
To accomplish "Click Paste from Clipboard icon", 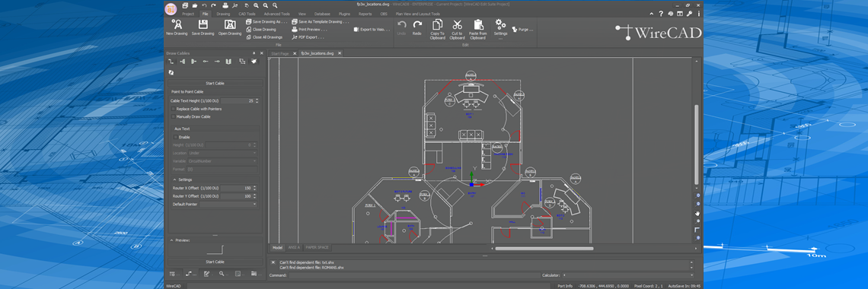I will pyautogui.click(x=477, y=24).
